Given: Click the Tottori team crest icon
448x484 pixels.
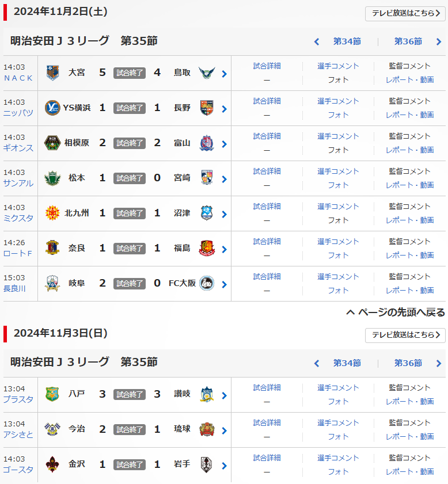Looking at the screenshot, I should click(206, 73).
